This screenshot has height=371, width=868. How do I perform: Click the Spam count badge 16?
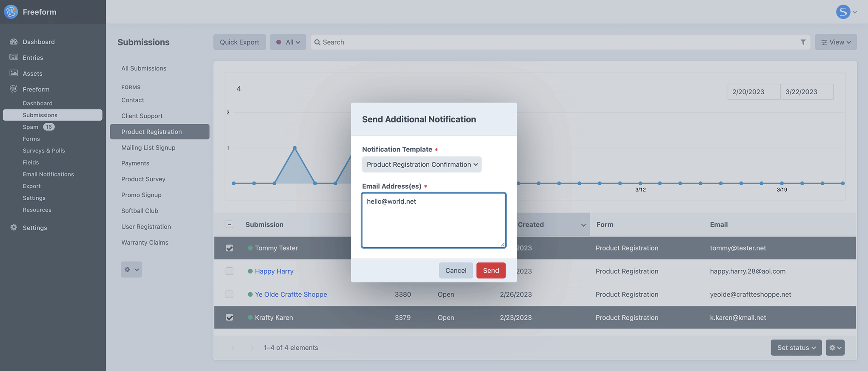tap(49, 127)
